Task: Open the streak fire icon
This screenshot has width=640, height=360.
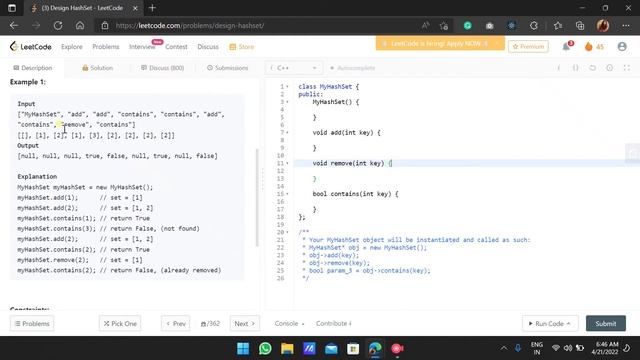Action: click(588, 47)
